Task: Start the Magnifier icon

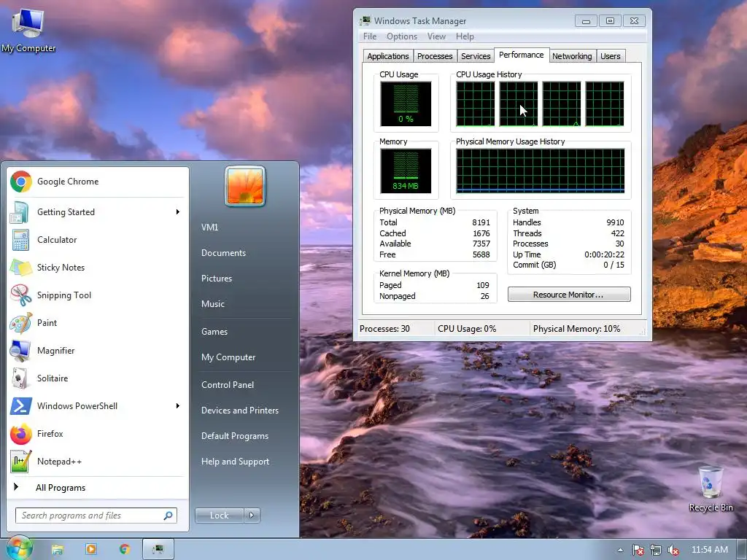Action: [20, 351]
